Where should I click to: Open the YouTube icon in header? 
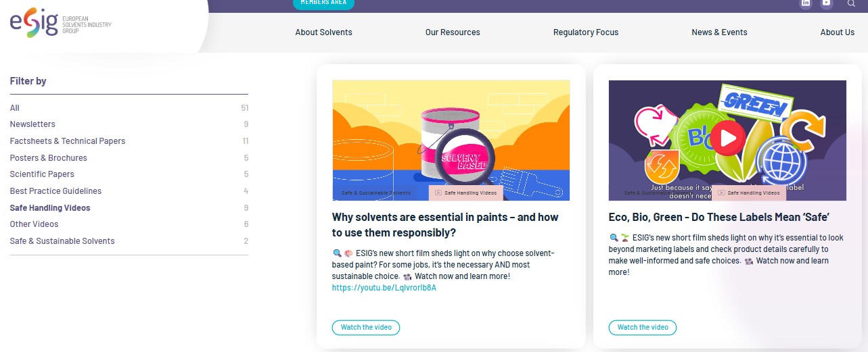[x=826, y=3]
